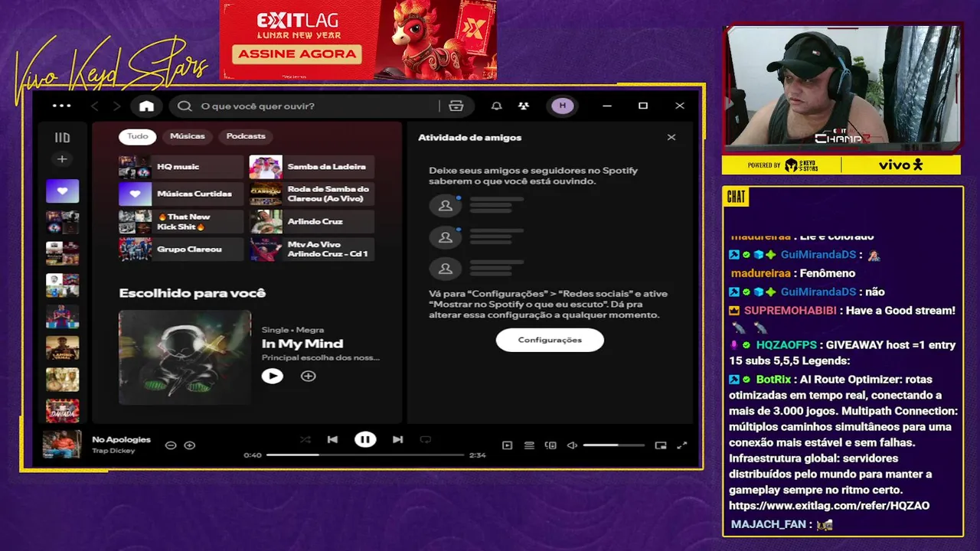The image size is (980, 551).
Task: Click the In My Mind title
Action: pyautogui.click(x=302, y=344)
